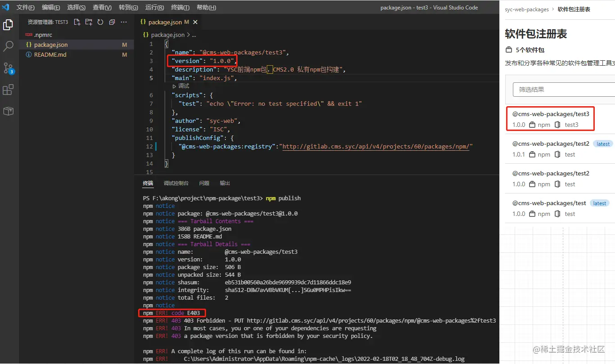Switch to the 调试控制台 panel tab
Viewport: 615px width, 364px height.
pyautogui.click(x=176, y=183)
